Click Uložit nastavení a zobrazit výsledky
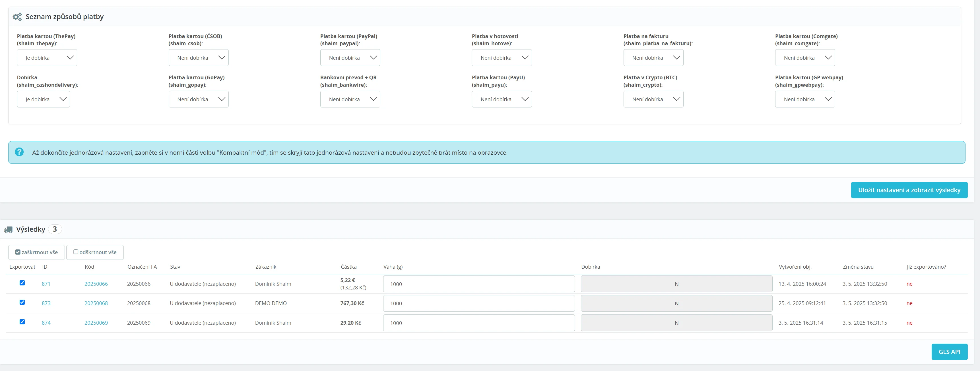 click(909, 190)
